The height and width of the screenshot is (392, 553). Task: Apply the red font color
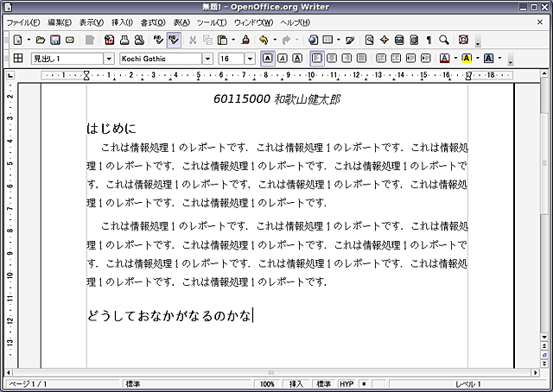click(445, 58)
